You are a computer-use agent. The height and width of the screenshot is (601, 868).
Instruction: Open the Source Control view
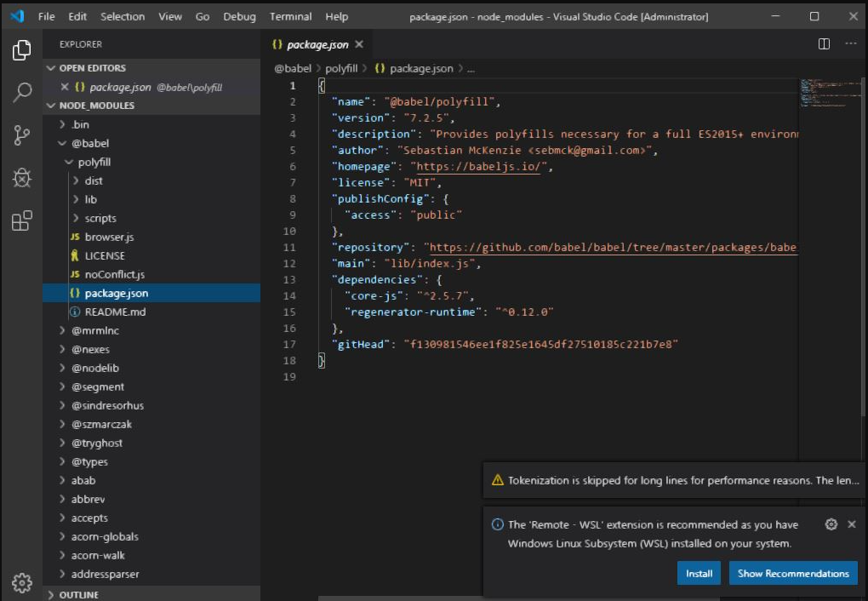(21, 135)
